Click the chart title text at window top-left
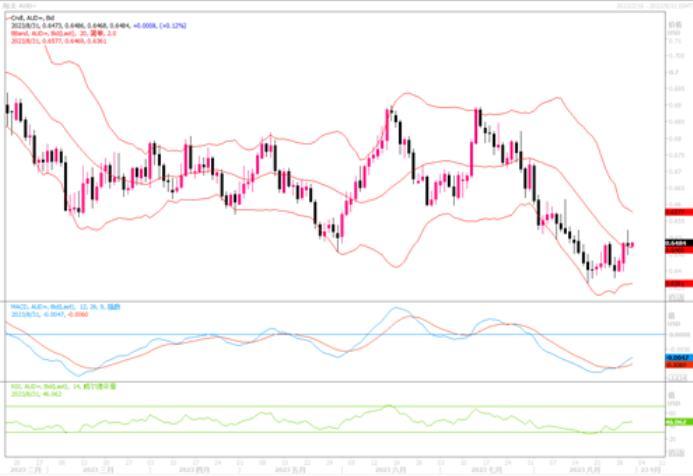693x476 pixels. [20, 6]
